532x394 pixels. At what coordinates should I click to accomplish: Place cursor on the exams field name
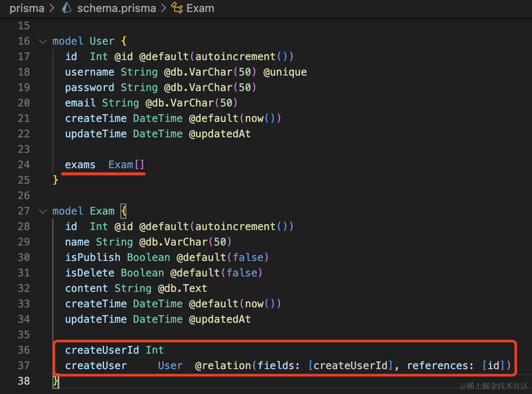[80, 165]
